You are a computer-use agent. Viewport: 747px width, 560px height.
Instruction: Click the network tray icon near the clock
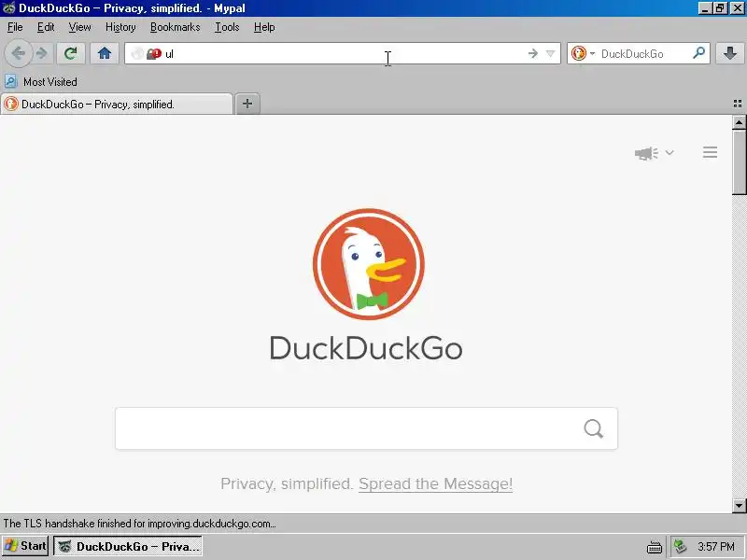pos(681,546)
